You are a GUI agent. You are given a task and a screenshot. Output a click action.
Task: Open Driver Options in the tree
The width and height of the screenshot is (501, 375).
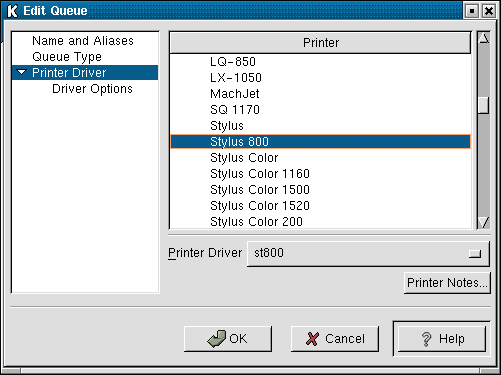[92, 89]
